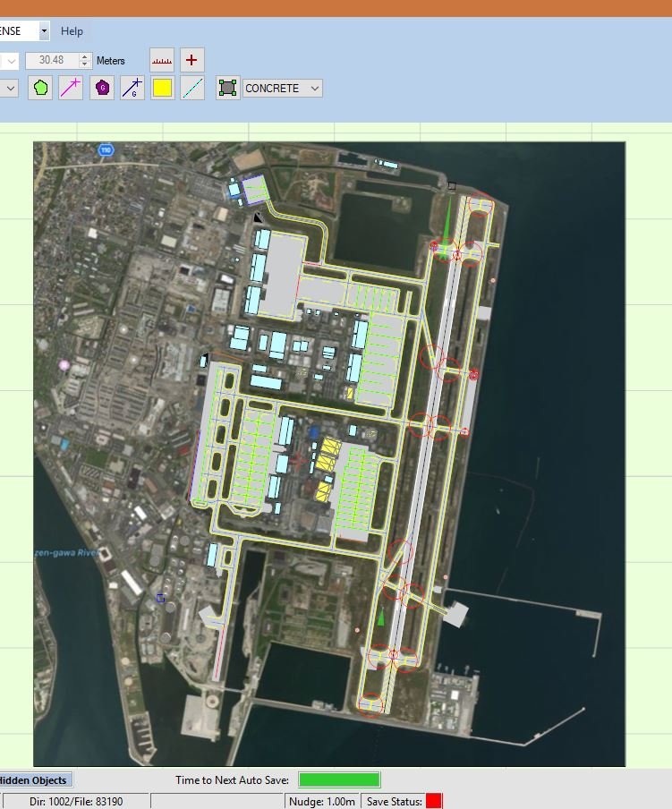Select the magenta line draw tool
The width and height of the screenshot is (672, 809).
(x=71, y=88)
